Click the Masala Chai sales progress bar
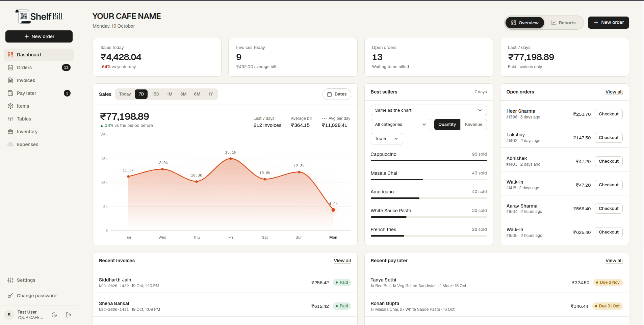The height and width of the screenshot is (325, 644). (429, 180)
